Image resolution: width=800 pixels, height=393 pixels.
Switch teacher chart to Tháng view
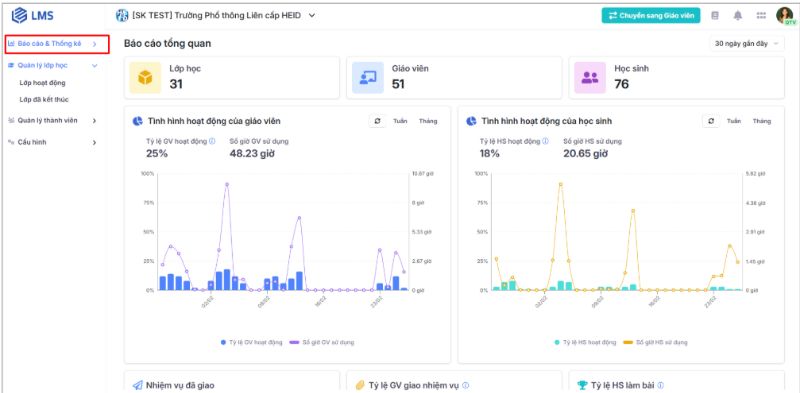[428, 121]
